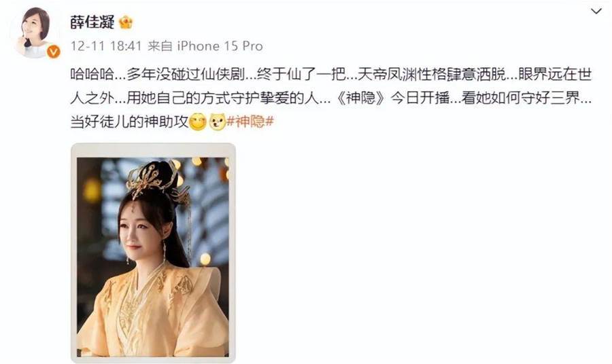Click the doge emoji in post
Viewport: 612px width, 364px height.
click(x=218, y=122)
